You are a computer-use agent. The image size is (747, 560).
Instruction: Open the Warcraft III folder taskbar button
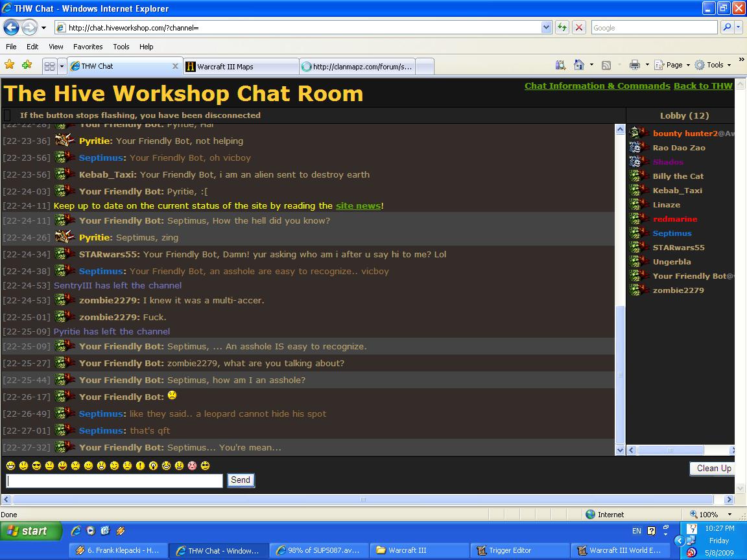[x=420, y=550]
